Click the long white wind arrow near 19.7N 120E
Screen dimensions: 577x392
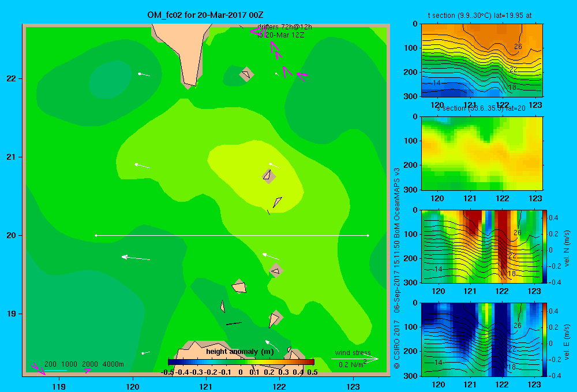point(136,258)
